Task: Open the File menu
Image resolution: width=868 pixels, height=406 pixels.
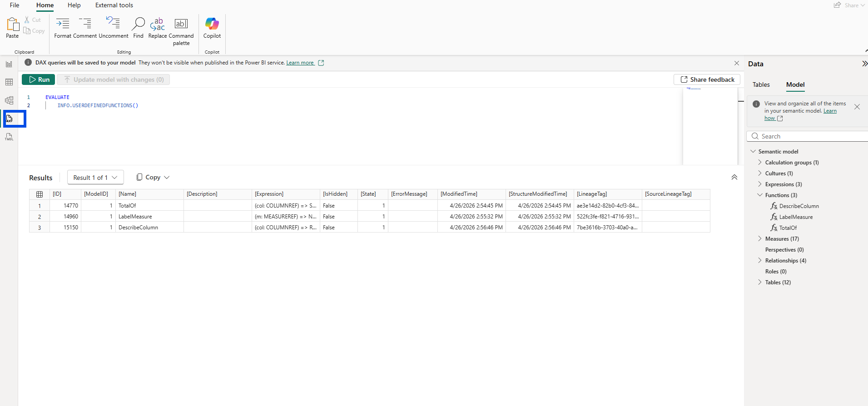Action: point(15,5)
